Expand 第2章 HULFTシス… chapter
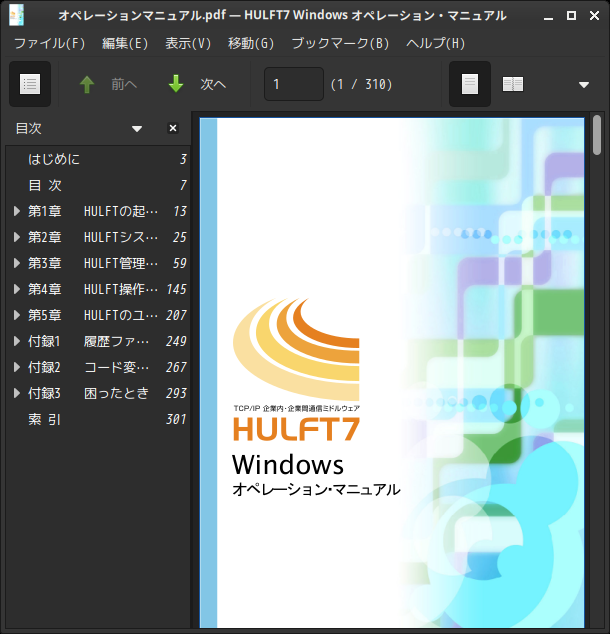 [17, 237]
